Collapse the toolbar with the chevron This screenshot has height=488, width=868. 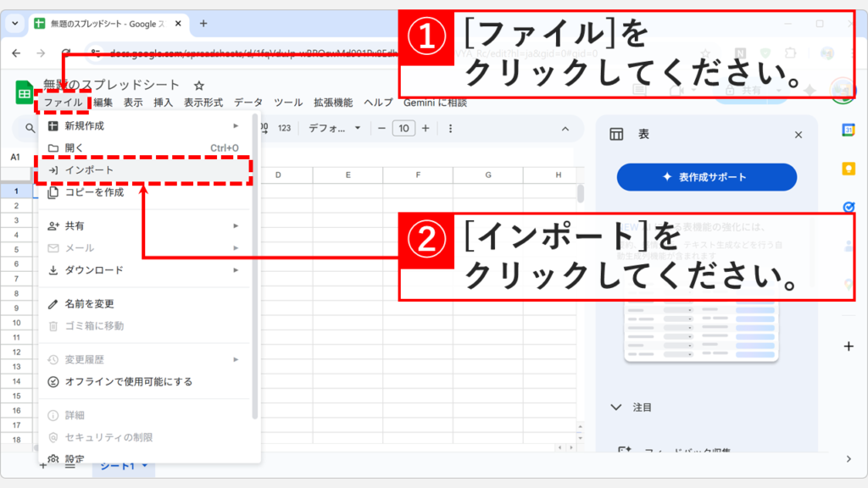point(564,129)
